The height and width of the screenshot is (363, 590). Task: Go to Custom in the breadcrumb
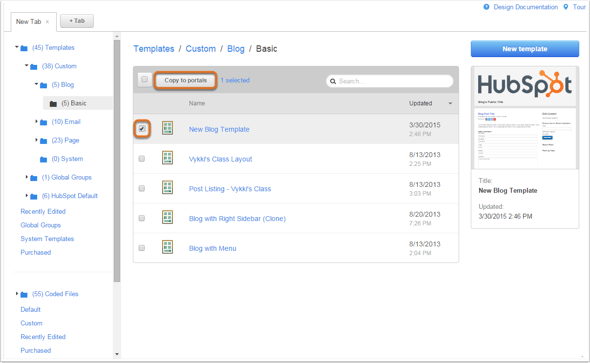pos(201,49)
